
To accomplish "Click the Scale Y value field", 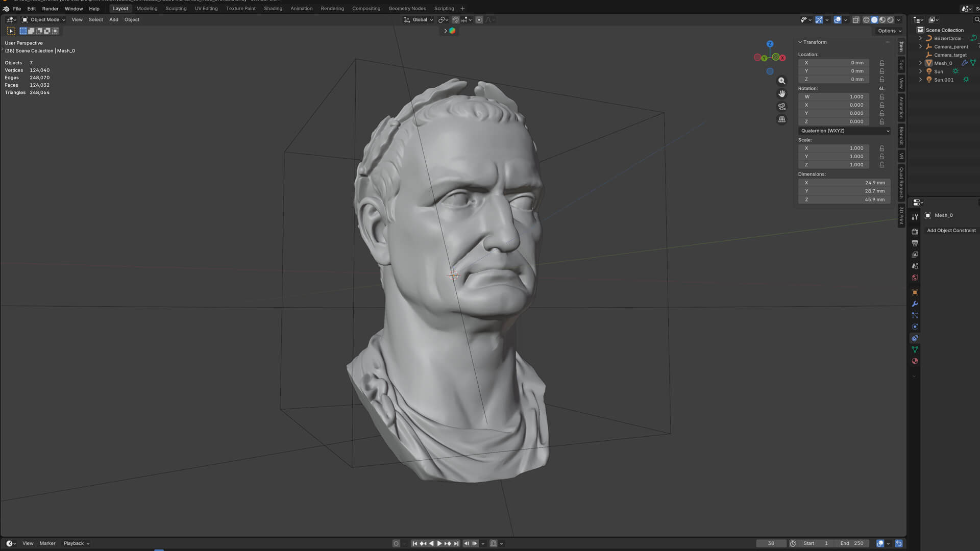I will 834,157.
